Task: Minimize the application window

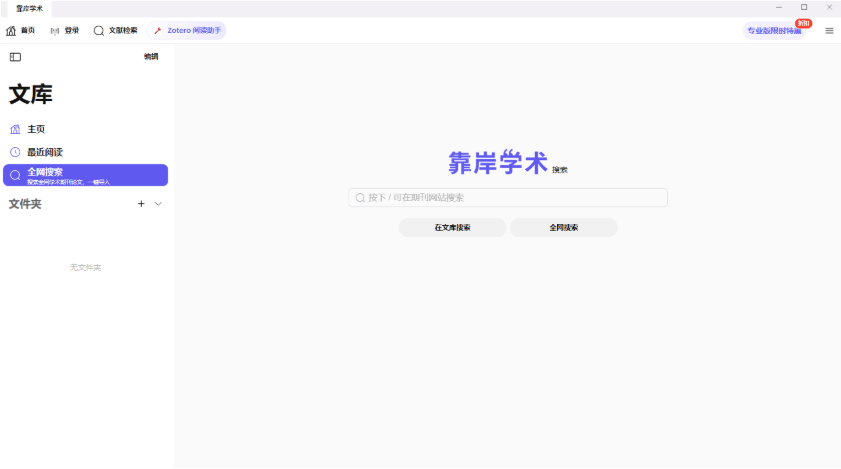Action: pyautogui.click(x=779, y=8)
